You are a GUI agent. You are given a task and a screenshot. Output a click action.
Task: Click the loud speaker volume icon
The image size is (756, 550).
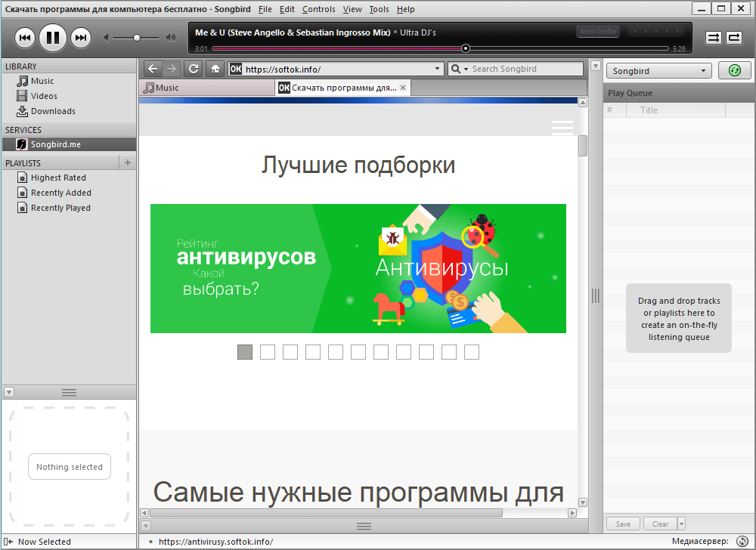pyautogui.click(x=171, y=38)
